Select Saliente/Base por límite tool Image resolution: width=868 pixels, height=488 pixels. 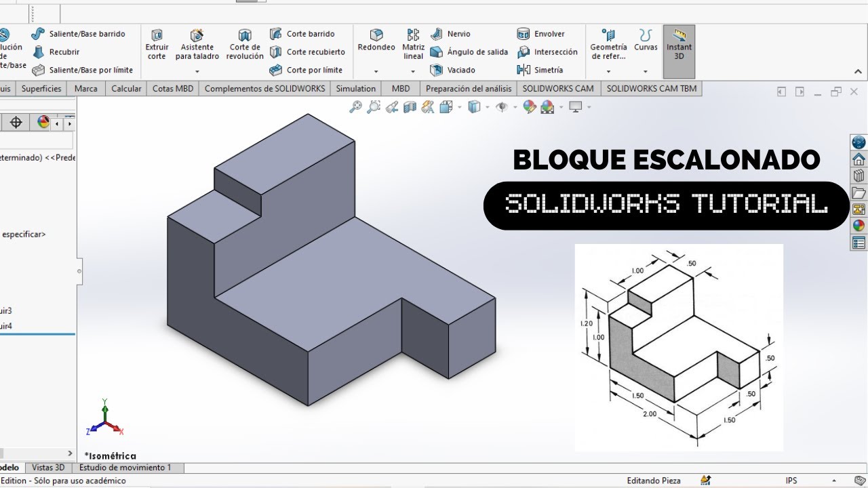(x=82, y=70)
